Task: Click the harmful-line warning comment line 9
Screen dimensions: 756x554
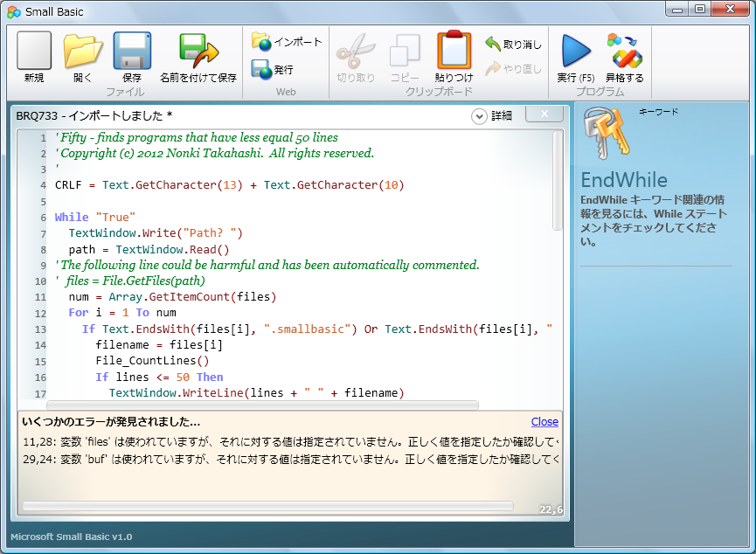Action: coord(267,265)
